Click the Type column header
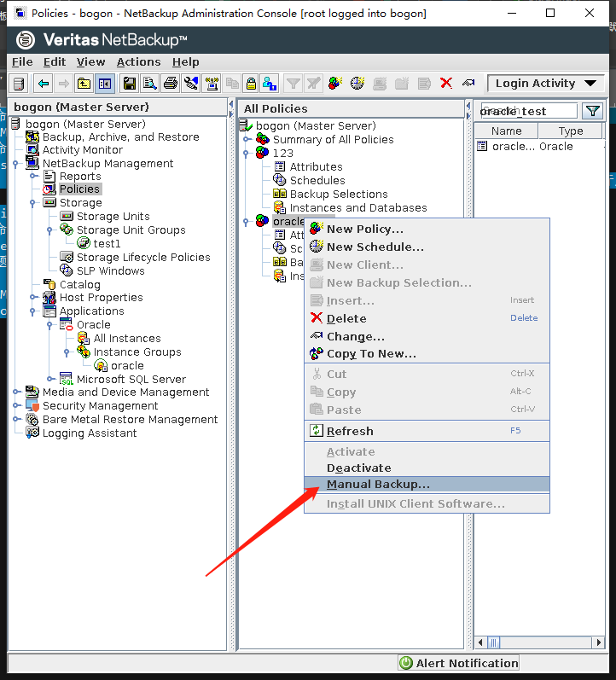The height and width of the screenshot is (680, 616). click(x=571, y=131)
